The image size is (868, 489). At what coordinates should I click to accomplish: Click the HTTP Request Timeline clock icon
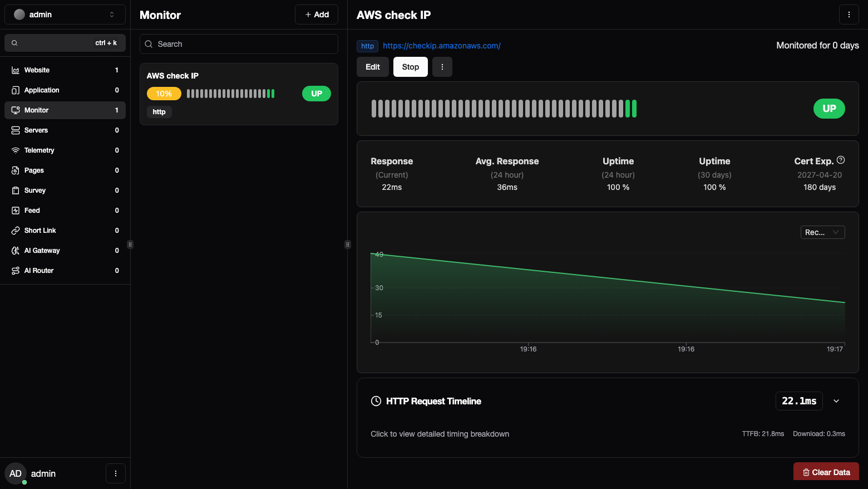click(376, 401)
